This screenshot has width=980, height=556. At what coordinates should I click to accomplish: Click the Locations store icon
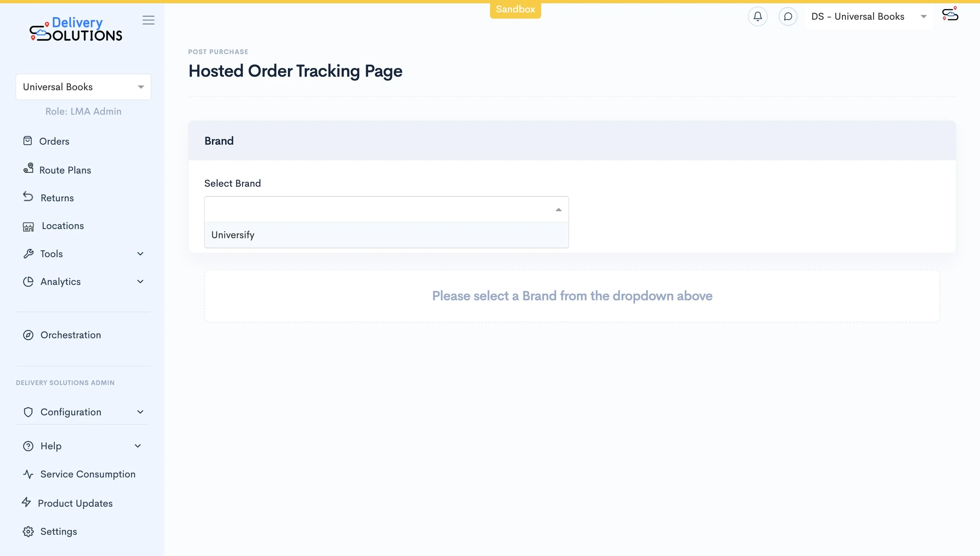[x=28, y=227]
